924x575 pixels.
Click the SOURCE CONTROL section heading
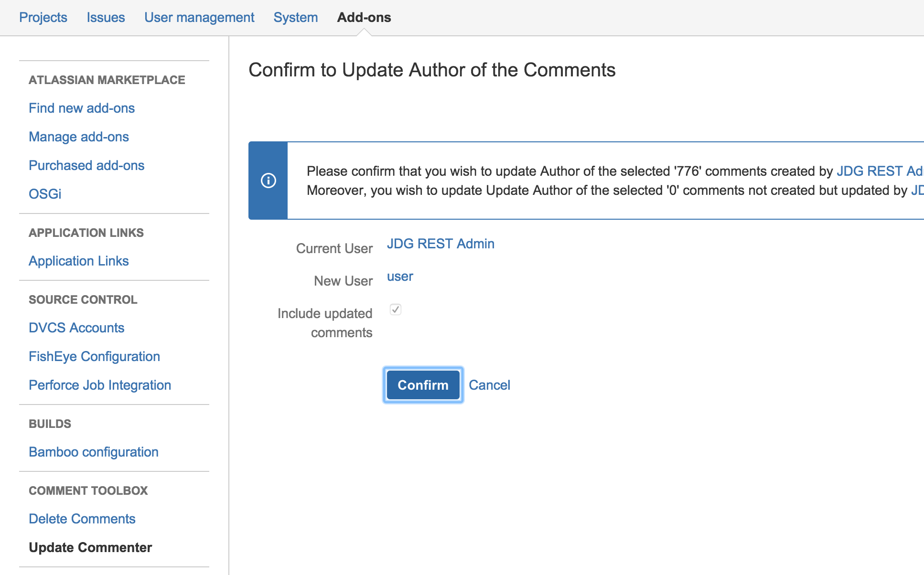coord(83,299)
